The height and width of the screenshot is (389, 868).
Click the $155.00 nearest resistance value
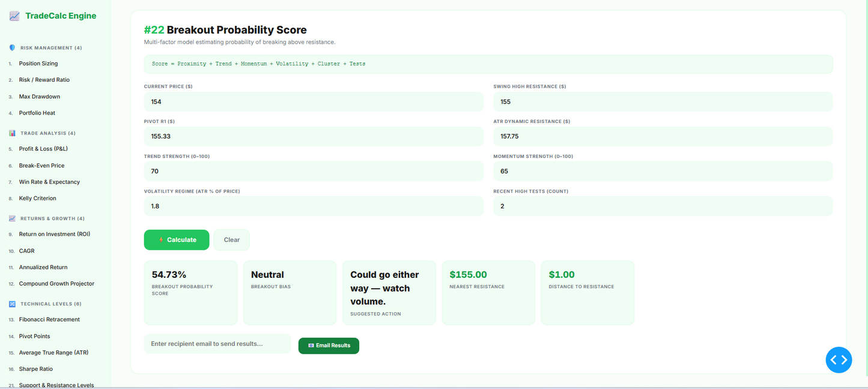coord(469,275)
